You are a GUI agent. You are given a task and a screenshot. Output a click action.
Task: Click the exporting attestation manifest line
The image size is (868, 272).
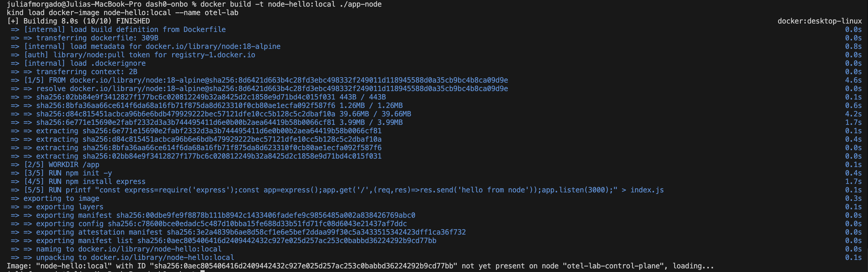[x=251, y=232]
